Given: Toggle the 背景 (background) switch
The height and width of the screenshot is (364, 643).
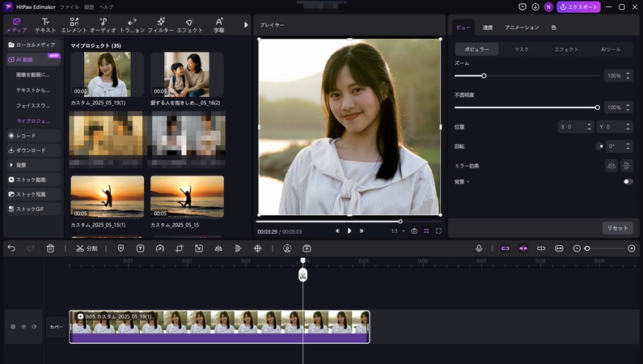Looking at the screenshot, I should tap(628, 182).
